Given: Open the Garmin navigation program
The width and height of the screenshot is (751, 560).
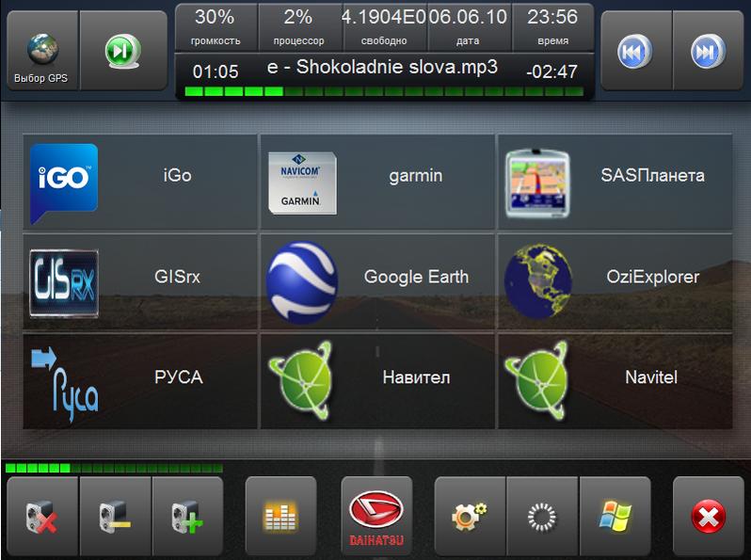Looking at the screenshot, I should tap(376, 183).
